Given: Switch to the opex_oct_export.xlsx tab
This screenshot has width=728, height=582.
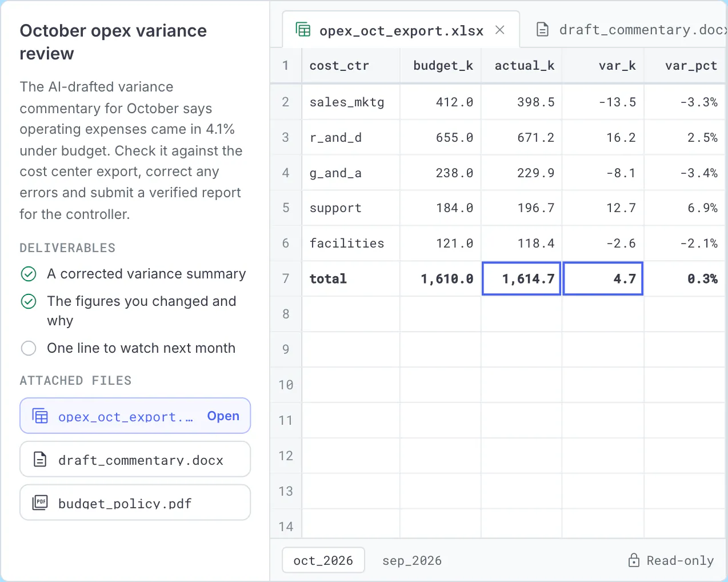Looking at the screenshot, I should click(x=401, y=30).
